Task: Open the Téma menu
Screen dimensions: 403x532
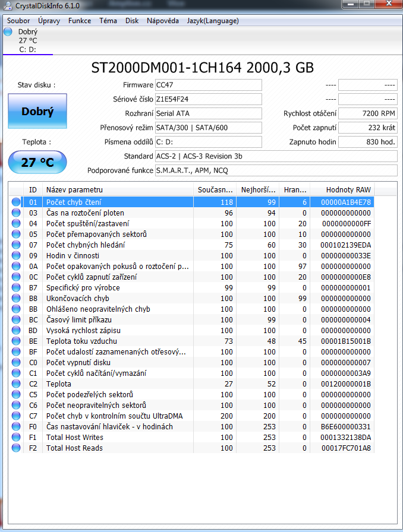Action: pyautogui.click(x=108, y=21)
